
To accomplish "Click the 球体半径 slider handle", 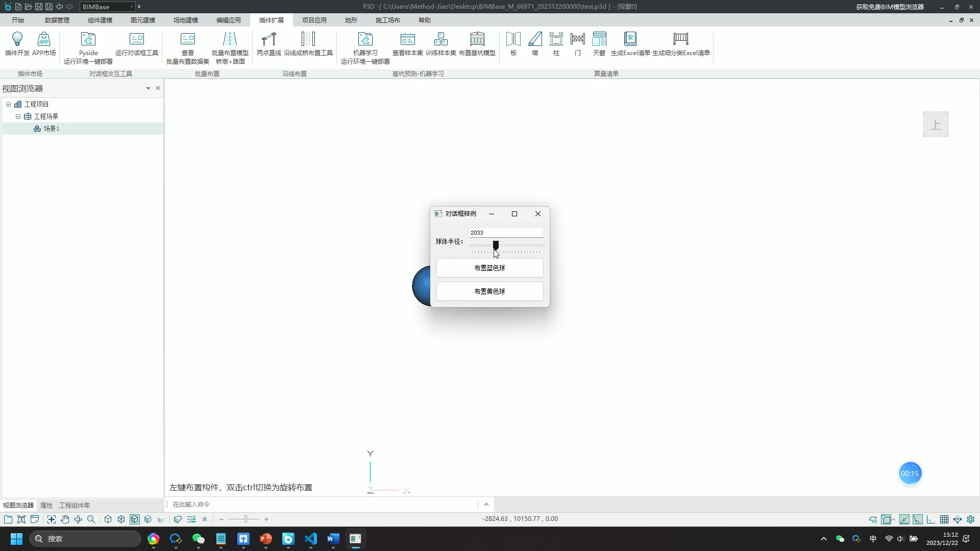I will point(496,245).
